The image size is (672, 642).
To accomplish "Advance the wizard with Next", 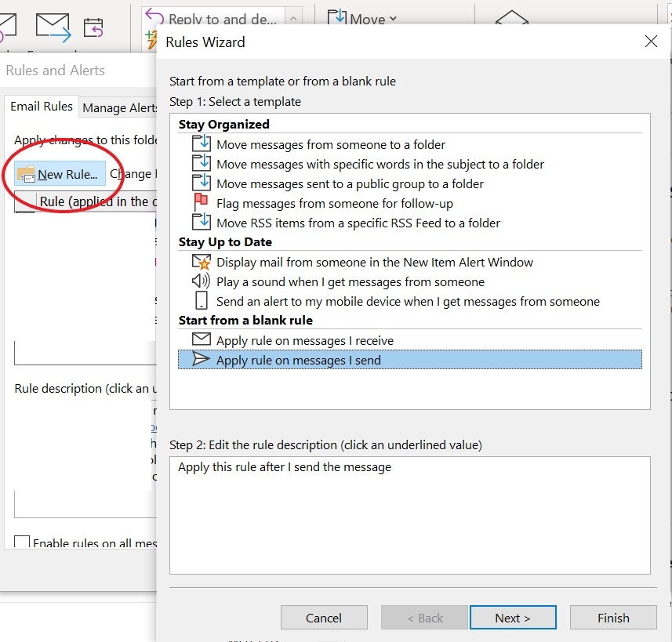I will 513,617.
